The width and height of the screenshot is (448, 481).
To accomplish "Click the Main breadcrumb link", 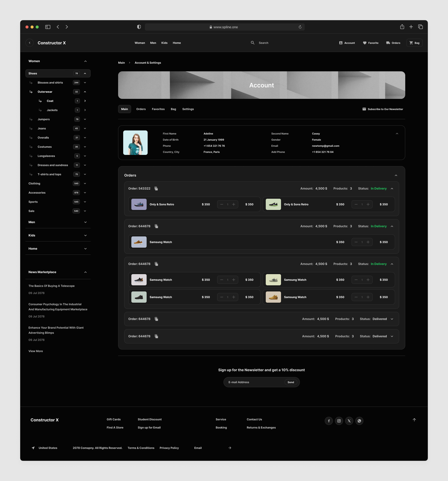I will [121, 63].
